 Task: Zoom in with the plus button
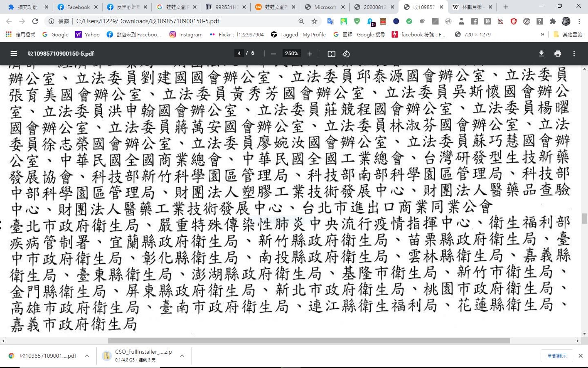(x=310, y=54)
